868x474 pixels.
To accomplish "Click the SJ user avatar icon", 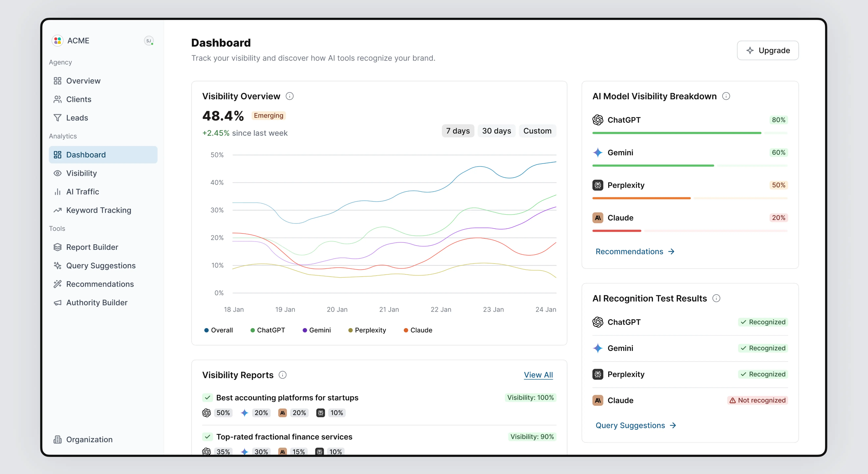I will click(149, 41).
